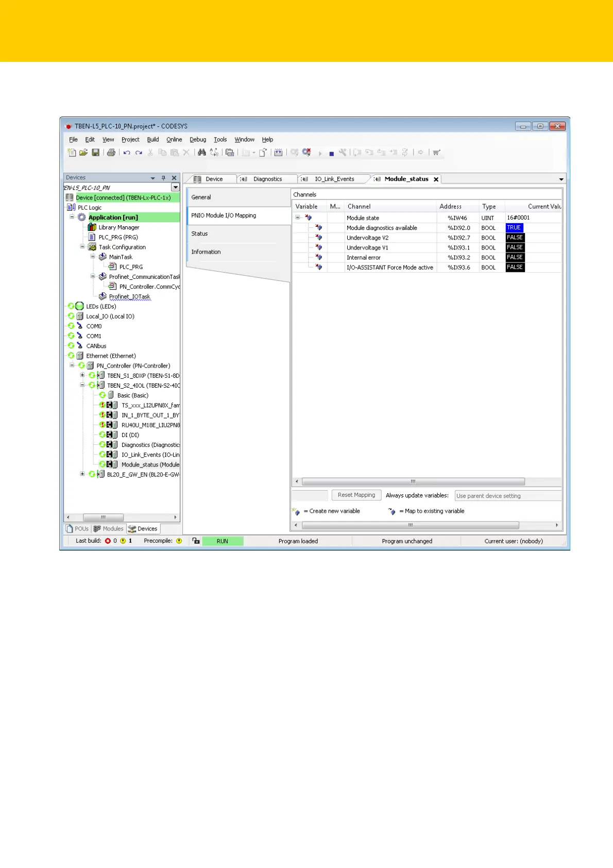The width and height of the screenshot is (613, 868).
Task: Click the Application gear icon in tree
Action: point(82,217)
